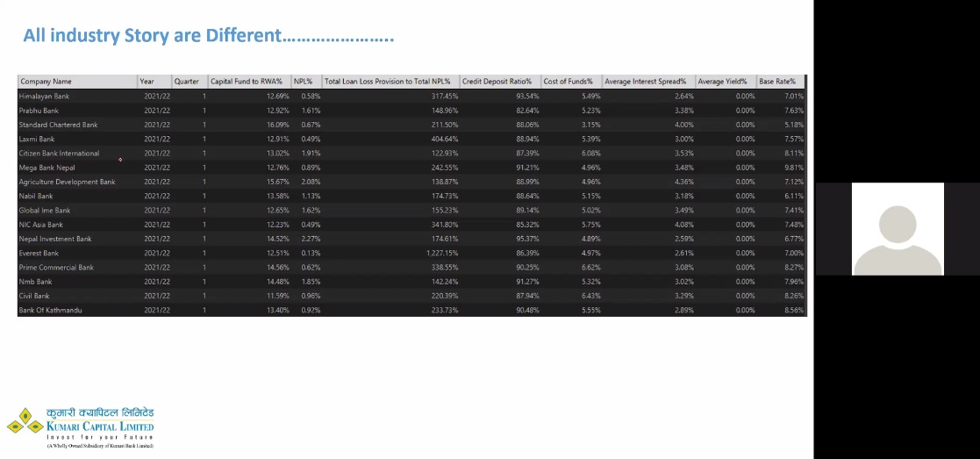Click Mega Bank Nepal in the list

click(46, 168)
